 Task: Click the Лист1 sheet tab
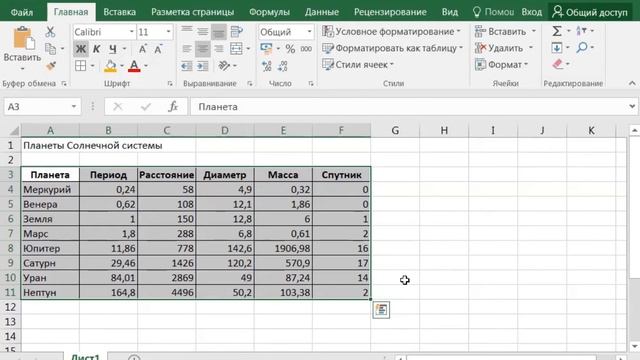click(85, 357)
